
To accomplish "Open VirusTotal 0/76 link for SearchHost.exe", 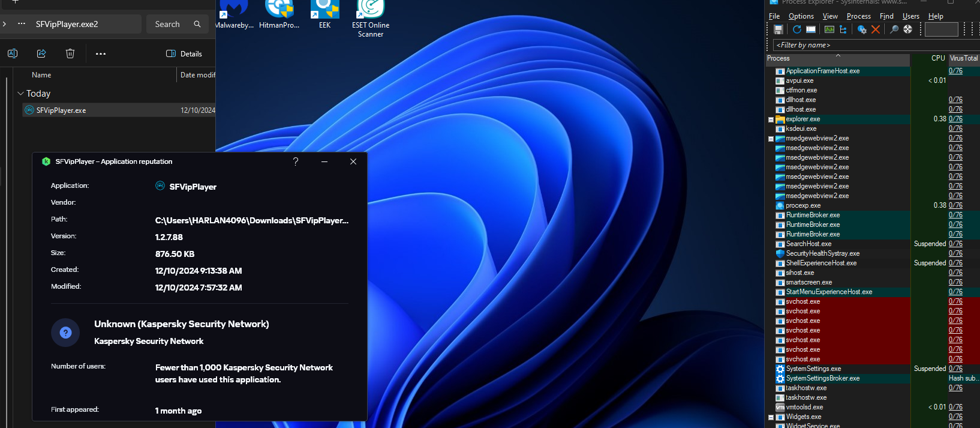I will [x=955, y=244].
